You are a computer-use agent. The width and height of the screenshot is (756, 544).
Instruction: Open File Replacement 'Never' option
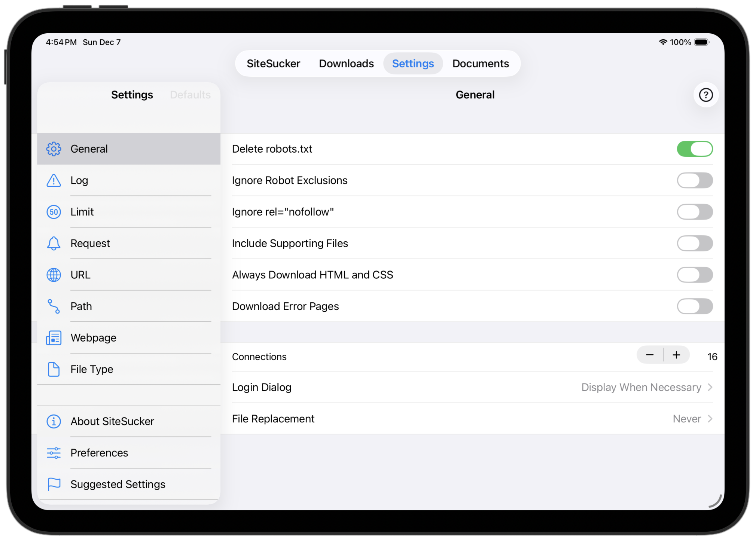pyautogui.click(x=687, y=419)
